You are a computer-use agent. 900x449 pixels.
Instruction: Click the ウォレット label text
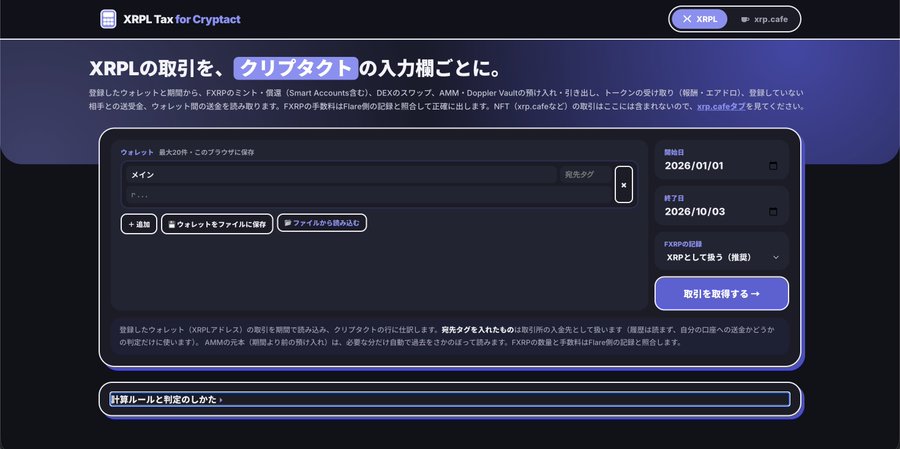[x=137, y=153]
